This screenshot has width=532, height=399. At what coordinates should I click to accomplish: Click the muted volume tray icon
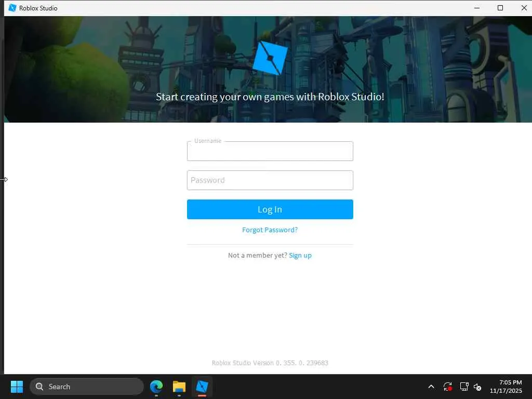click(477, 387)
